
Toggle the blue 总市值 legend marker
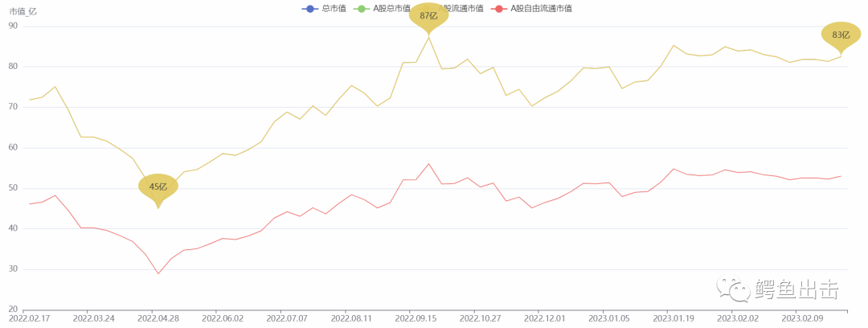(309, 8)
